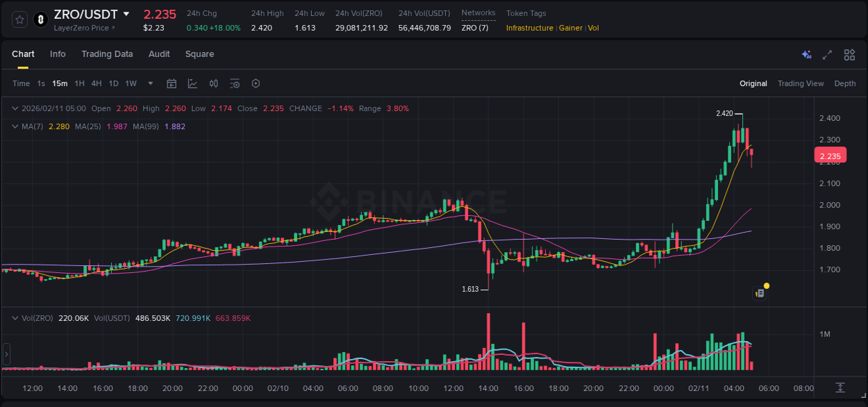Image resolution: width=868 pixels, height=407 pixels.
Task: Select the 1H timeframe
Action: [x=80, y=83]
